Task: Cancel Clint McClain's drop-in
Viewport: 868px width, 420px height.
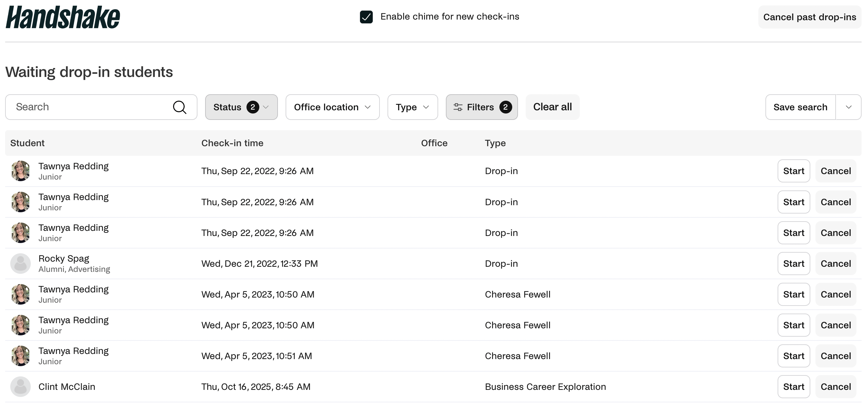Action: 836,387
